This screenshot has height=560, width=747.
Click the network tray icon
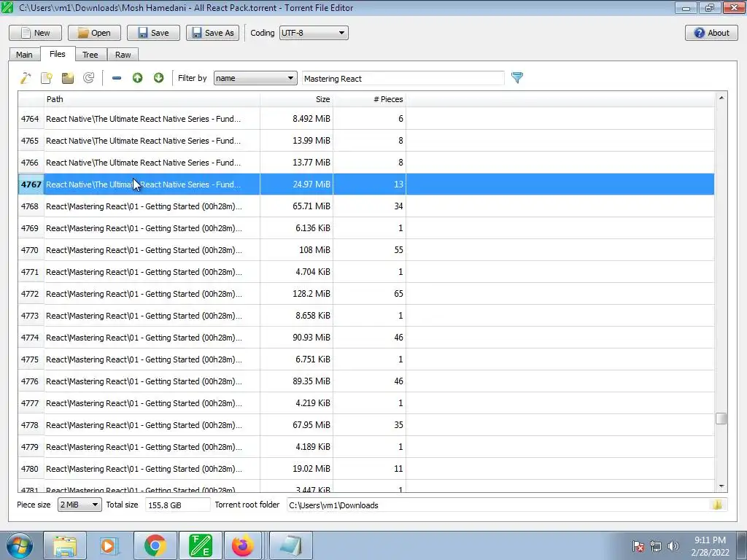656,546
